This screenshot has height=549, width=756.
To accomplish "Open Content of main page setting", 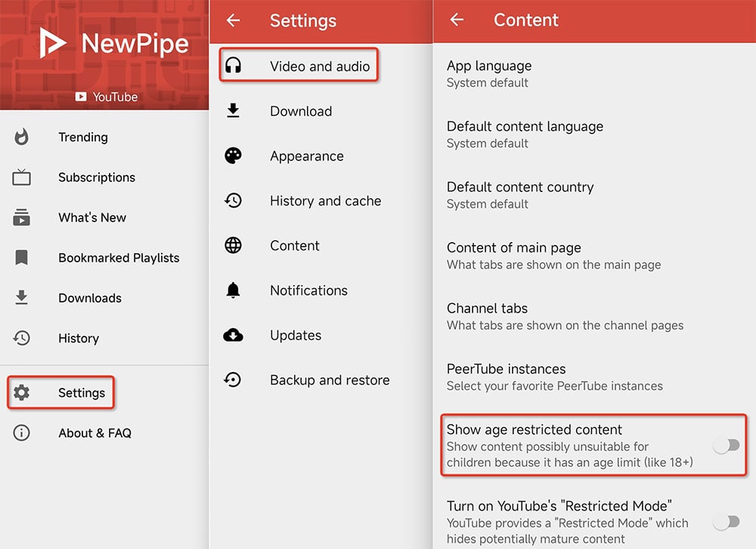I will coord(594,256).
